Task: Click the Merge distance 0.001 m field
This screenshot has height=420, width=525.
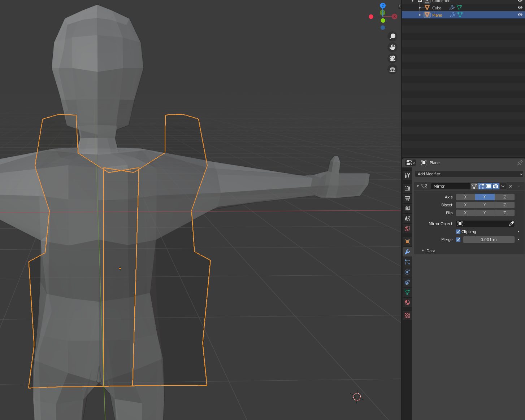Action: [x=489, y=240]
